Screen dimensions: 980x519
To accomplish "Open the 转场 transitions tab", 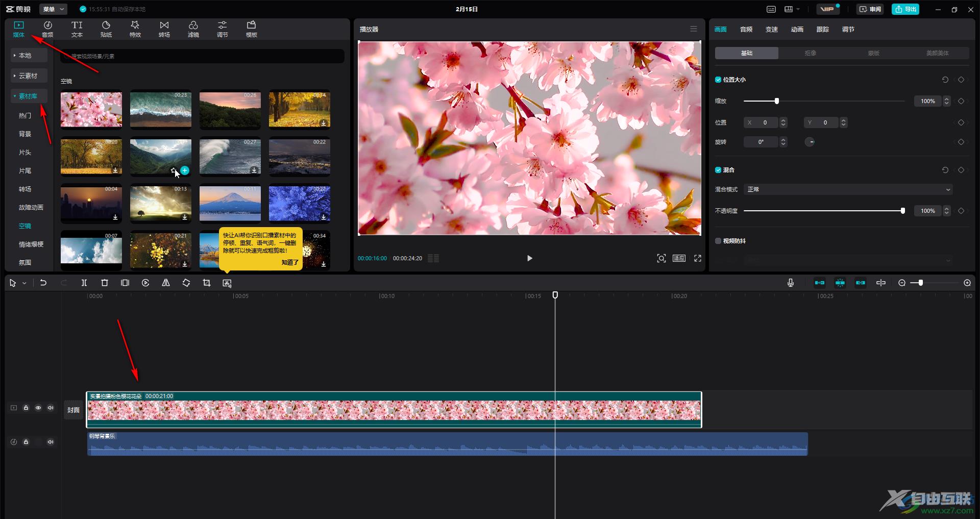I will click(164, 29).
